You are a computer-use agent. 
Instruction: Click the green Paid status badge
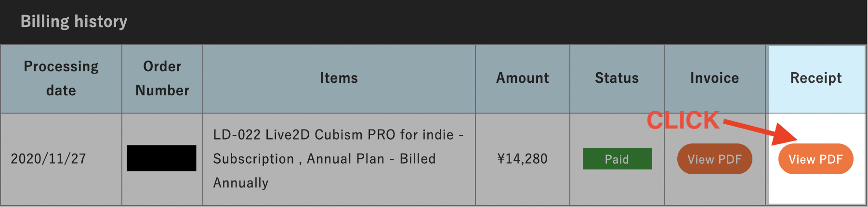point(617,159)
